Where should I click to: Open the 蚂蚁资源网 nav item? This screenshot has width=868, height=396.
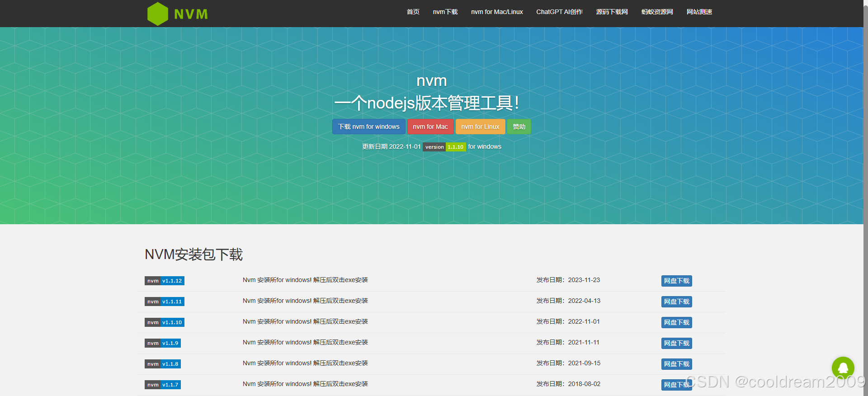click(657, 12)
